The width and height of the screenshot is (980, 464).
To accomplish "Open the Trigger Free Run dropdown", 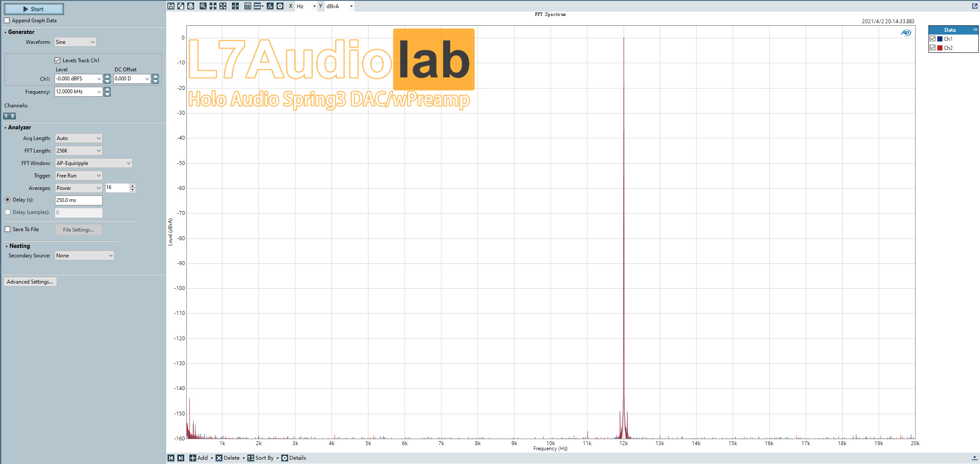I will click(79, 176).
